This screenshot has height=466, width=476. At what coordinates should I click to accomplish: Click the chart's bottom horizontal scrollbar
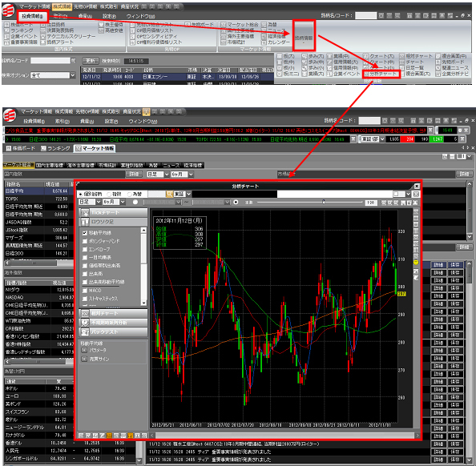coord(284,436)
